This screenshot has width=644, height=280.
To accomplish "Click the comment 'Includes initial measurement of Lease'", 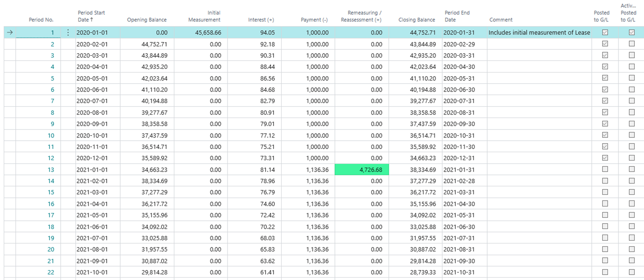I will [539, 33].
